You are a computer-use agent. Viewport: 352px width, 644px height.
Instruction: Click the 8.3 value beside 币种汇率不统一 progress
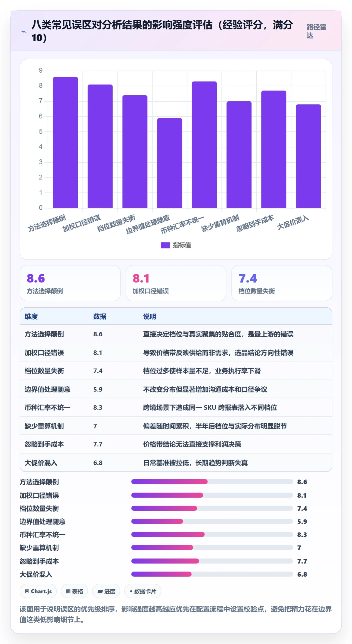click(x=302, y=535)
